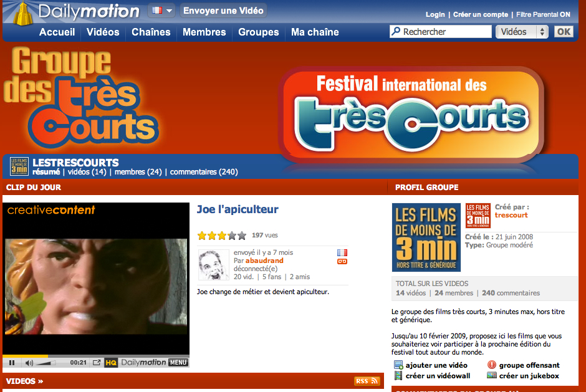586x392 pixels.
Task: Click the ajouter une vidéo icon
Action: 398,365
